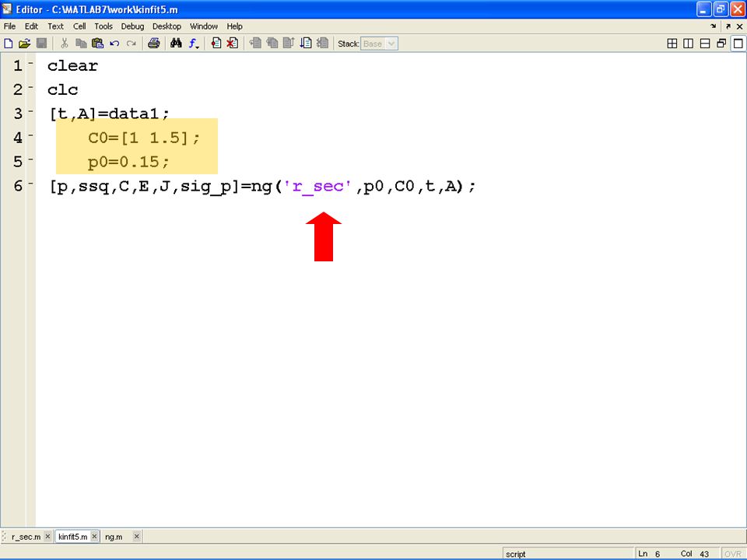Close the kinfit5.m tab
This screenshot has height=560, width=747.
(x=94, y=536)
